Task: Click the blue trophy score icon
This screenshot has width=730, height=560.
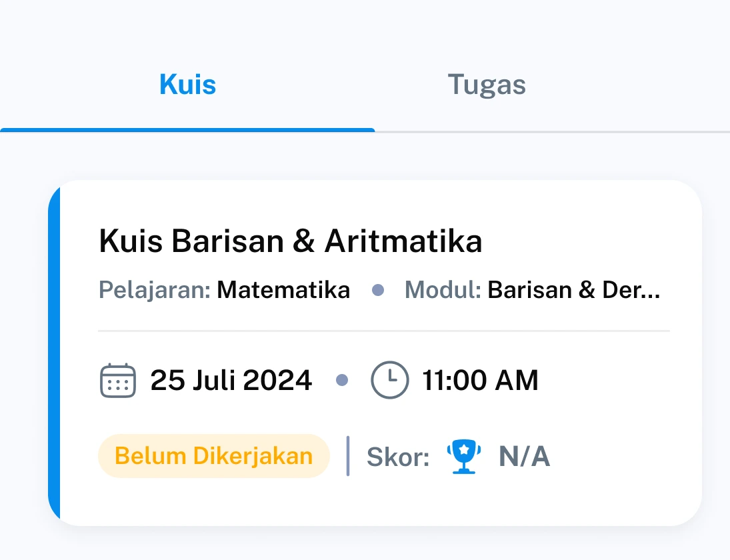Action: [x=463, y=457]
